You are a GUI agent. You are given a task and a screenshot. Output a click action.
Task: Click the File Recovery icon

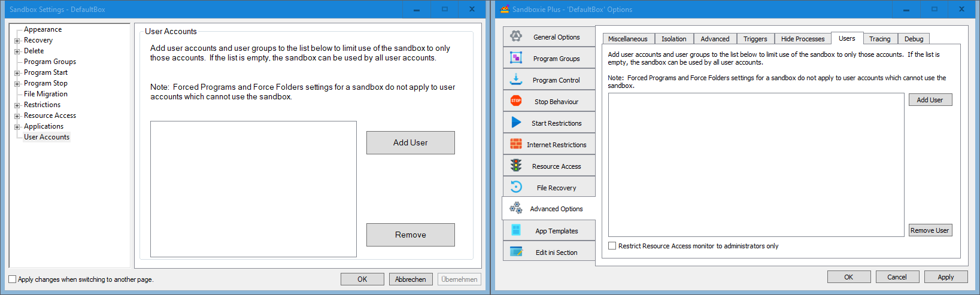click(516, 187)
